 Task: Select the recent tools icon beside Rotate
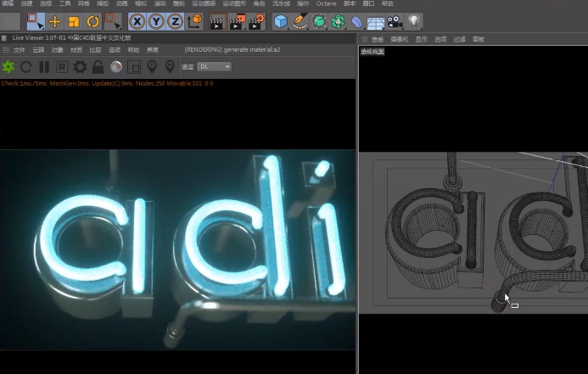click(x=113, y=21)
